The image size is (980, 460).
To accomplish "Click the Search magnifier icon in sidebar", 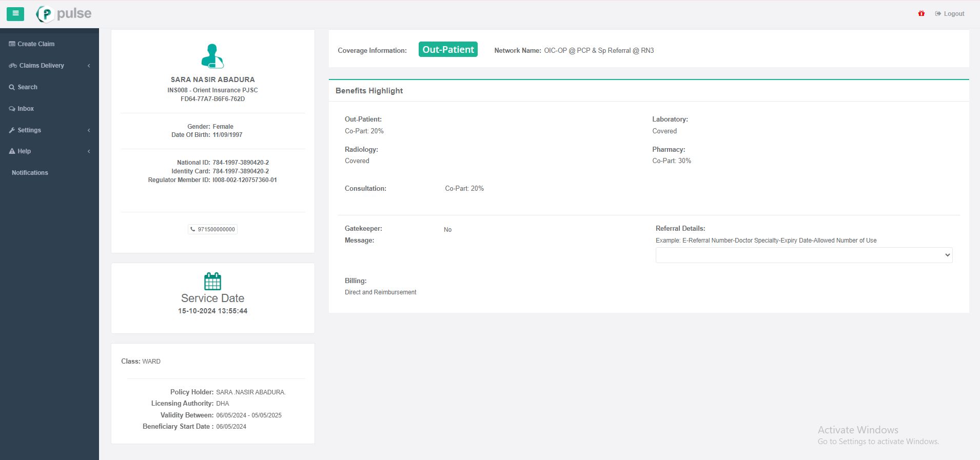I will pos(12,87).
